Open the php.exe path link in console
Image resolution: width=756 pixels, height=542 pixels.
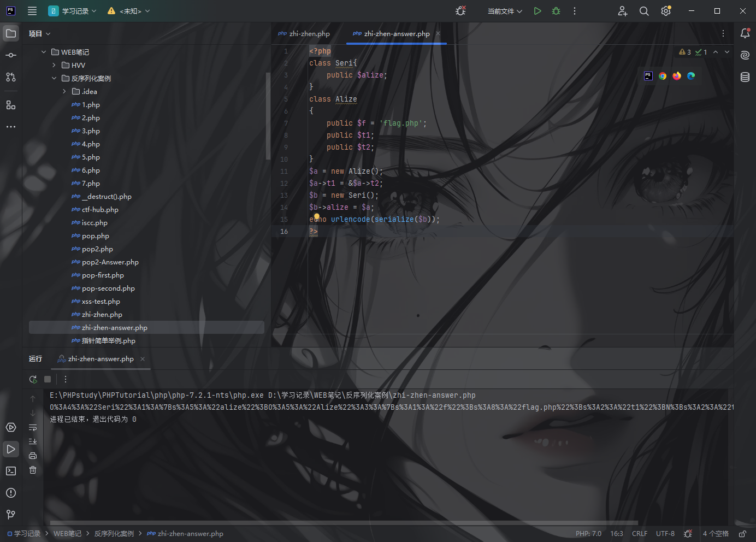(x=156, y=395)
